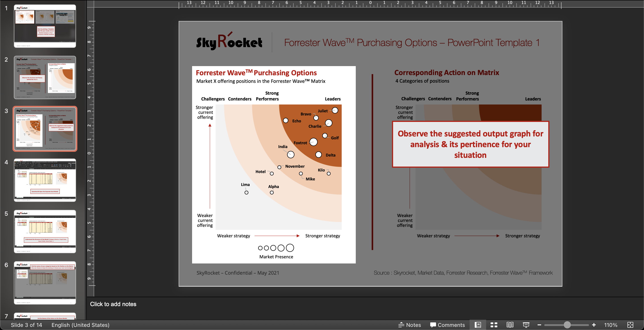Image resolution: width=644 pixels, height=330 pixels.
Task: Select slide 6 thumbnail
Action: pos(45,283)
